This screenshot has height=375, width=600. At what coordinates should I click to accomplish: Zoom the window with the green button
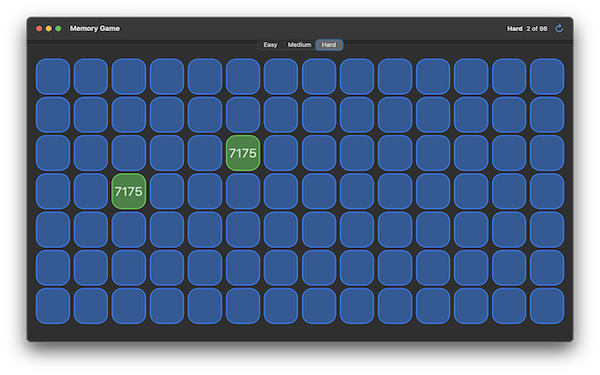tap(58, 29)
